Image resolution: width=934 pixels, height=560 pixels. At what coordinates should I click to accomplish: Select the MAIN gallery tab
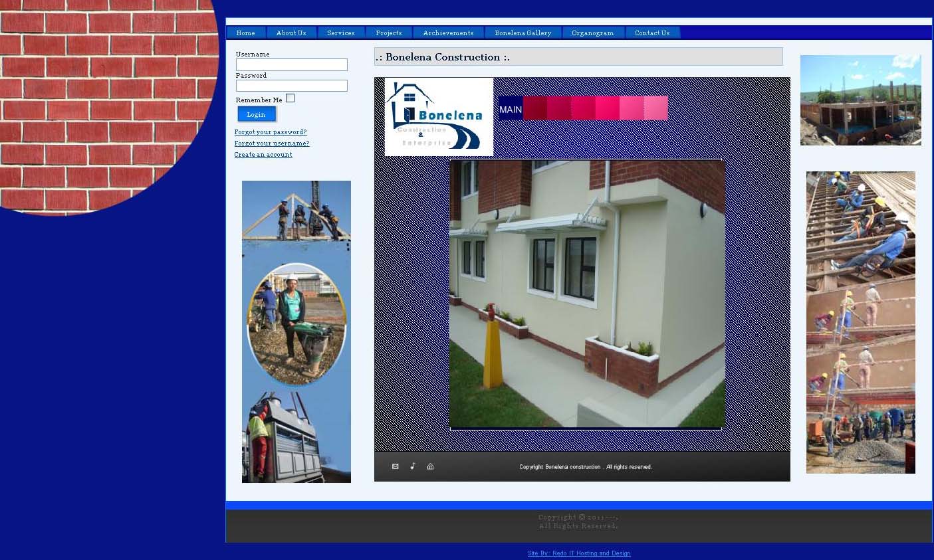pos(511,109)
